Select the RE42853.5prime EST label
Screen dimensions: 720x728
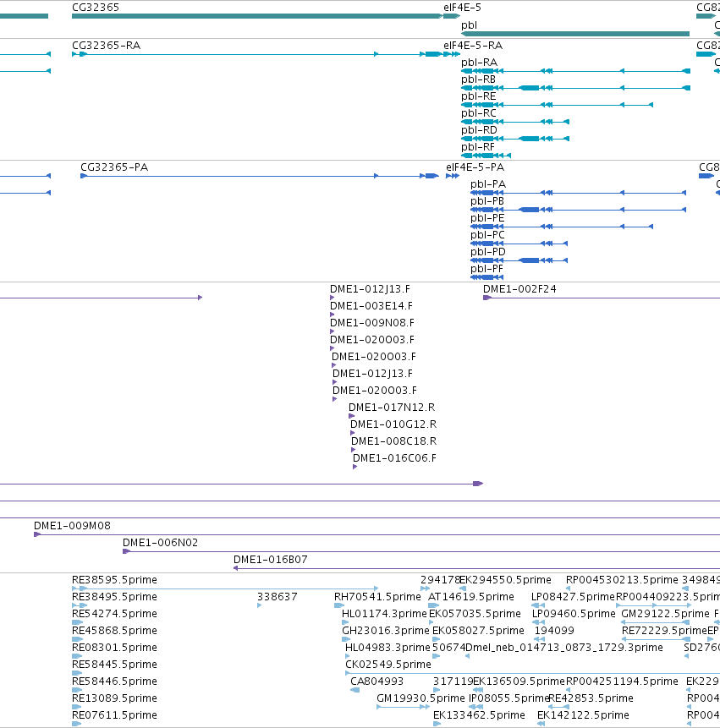591,698
